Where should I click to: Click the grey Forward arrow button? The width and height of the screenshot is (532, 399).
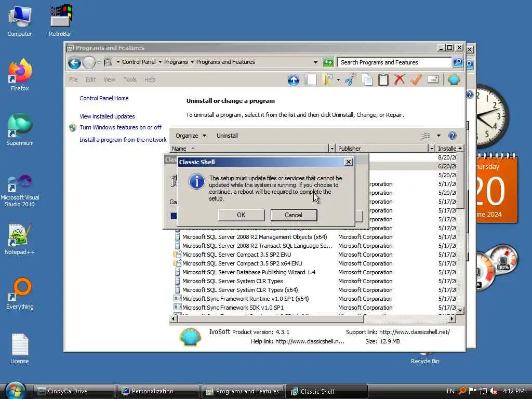[89, 63]
